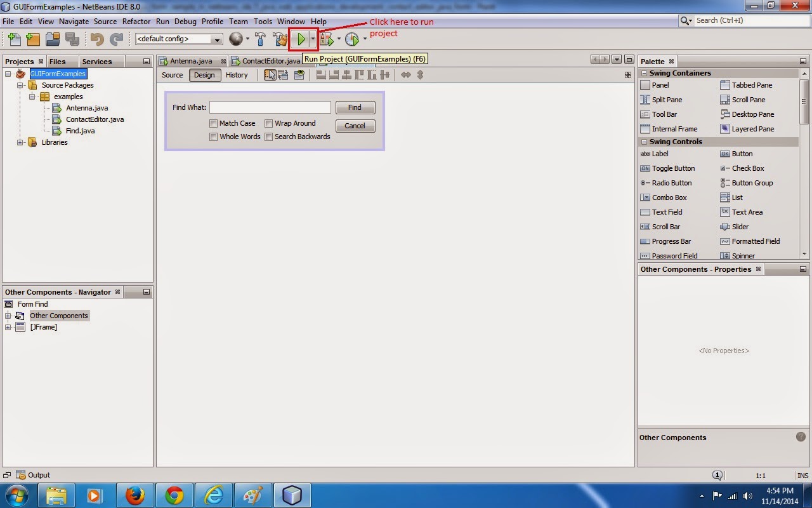
Task: Pick Split Pane component in Palette
Action: pos(661,100)
